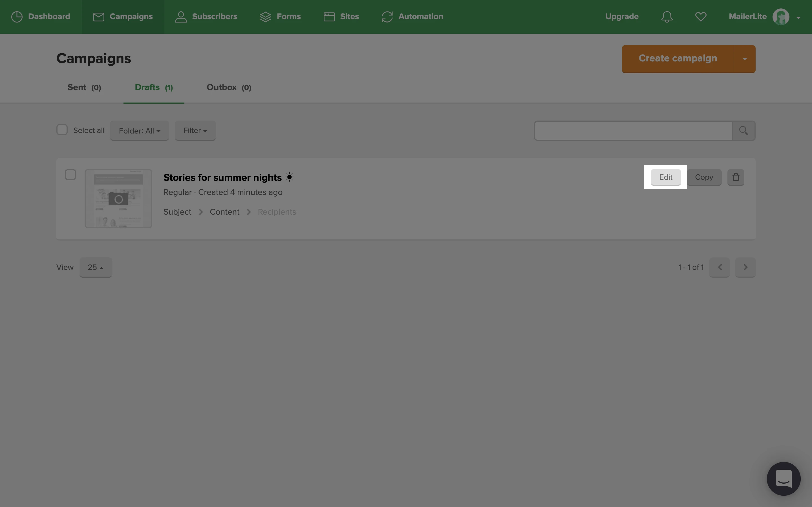Open Subscribers in top navigation
812x507 pixels.
pos(206,17)
